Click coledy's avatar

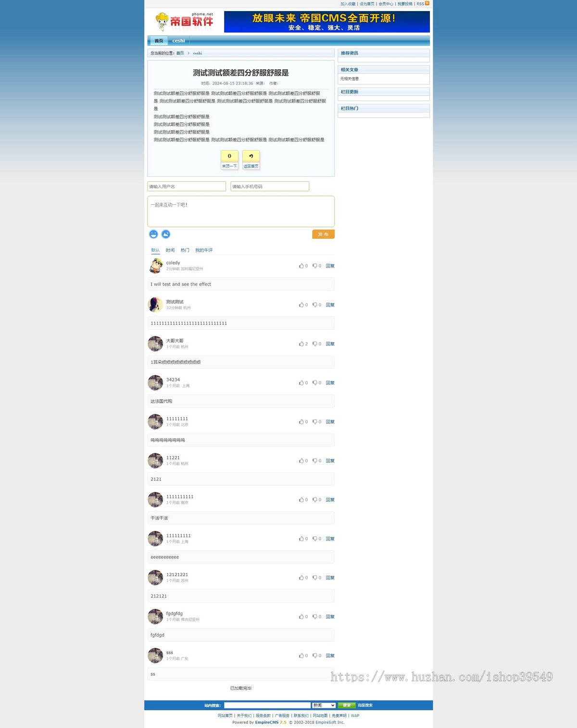point(155,265)
